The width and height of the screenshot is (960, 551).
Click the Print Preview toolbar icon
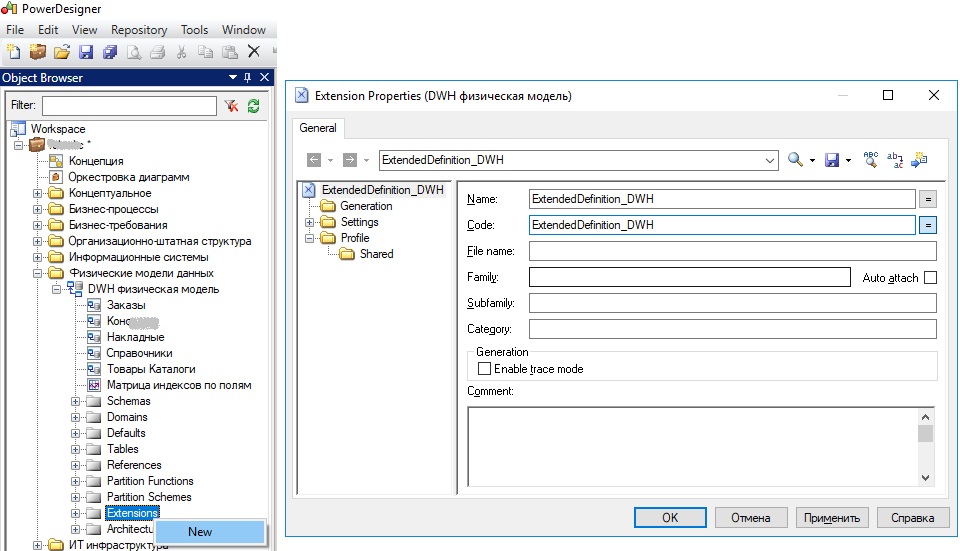pos(133,52)
